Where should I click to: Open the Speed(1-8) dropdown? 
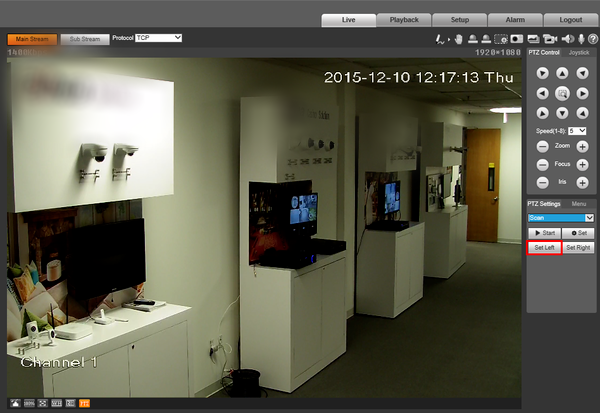[x=577, y=131]
